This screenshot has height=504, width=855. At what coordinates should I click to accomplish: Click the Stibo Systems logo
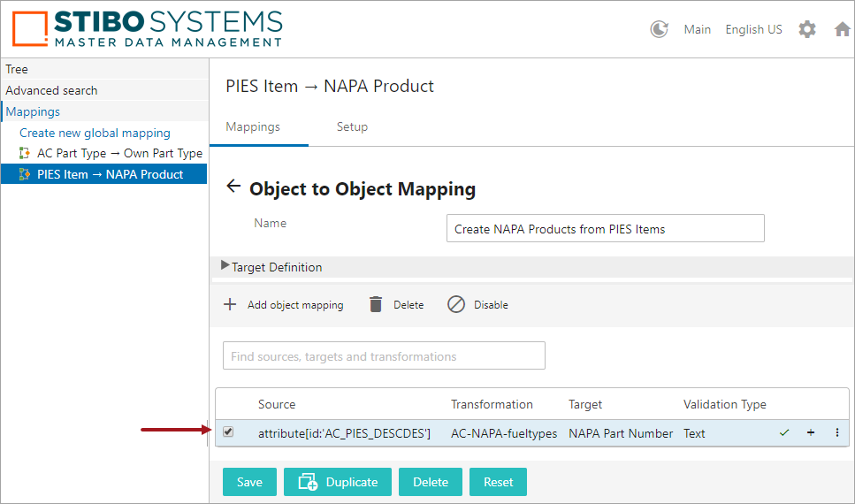148,28
